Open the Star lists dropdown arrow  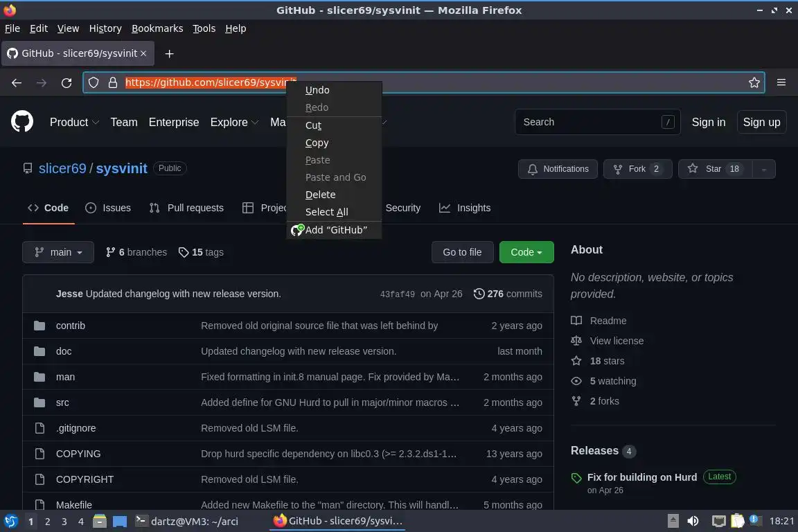[763, 169]
